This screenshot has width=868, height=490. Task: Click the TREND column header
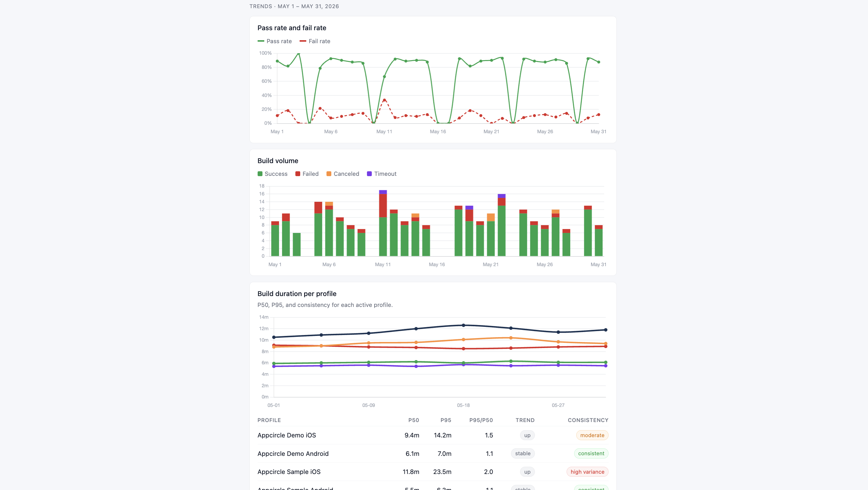[525, 420]
